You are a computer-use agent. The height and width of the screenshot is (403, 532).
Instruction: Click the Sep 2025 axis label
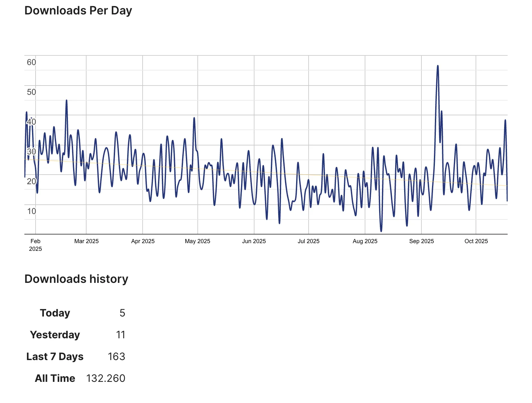click(x=421, y=241)
